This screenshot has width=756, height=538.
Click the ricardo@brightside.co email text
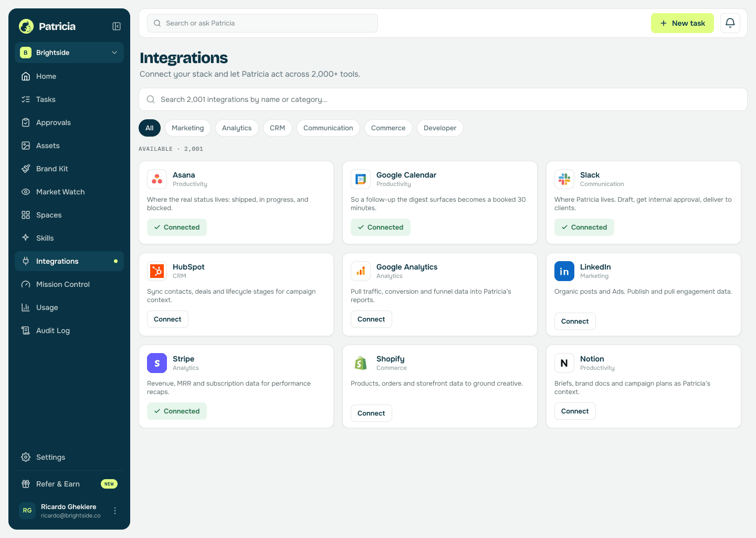(71, 516)
